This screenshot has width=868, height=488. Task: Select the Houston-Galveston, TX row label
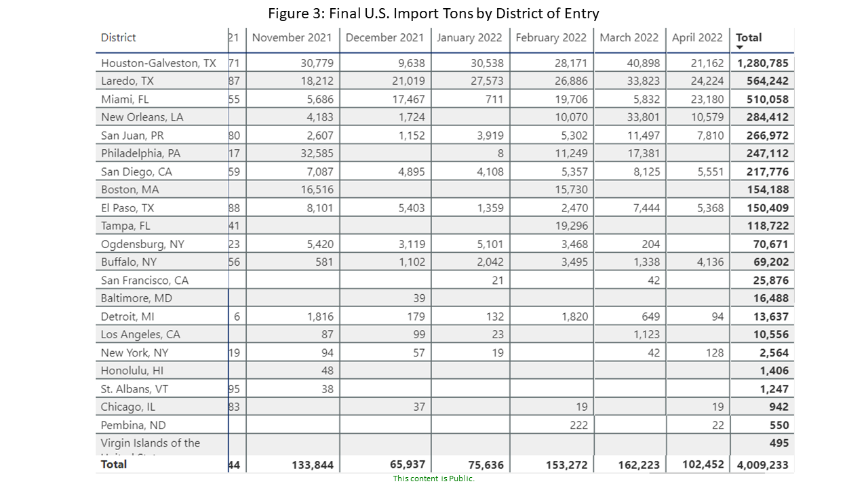(x=159, y=63)
